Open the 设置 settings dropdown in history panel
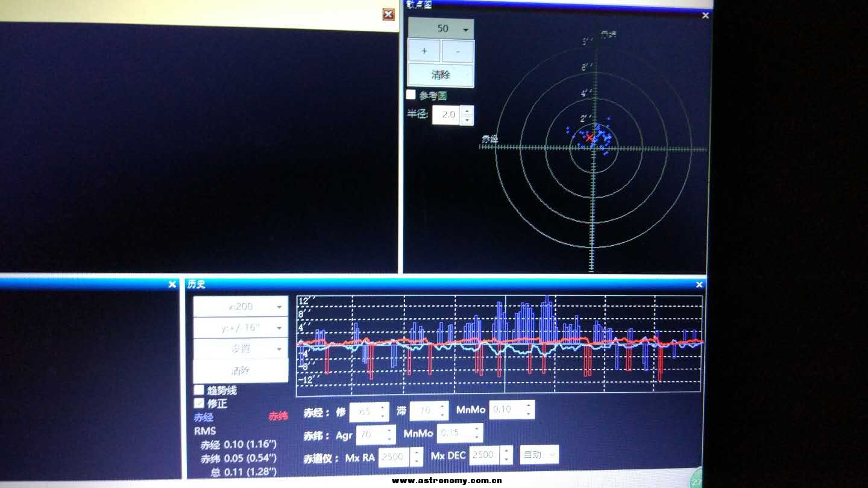The height and width of the screenshot is (488, 868). pos(241,349)
